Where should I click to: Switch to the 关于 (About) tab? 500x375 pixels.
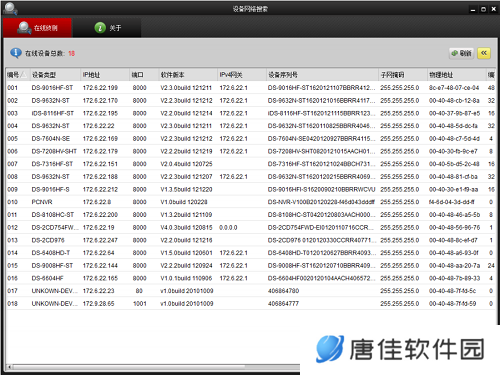(107, 28)
